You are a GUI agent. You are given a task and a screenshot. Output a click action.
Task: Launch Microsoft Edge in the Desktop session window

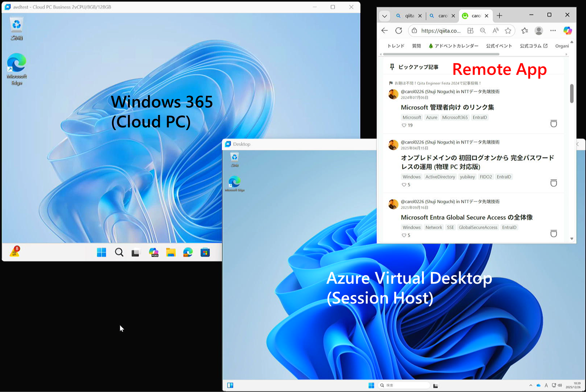234,184
